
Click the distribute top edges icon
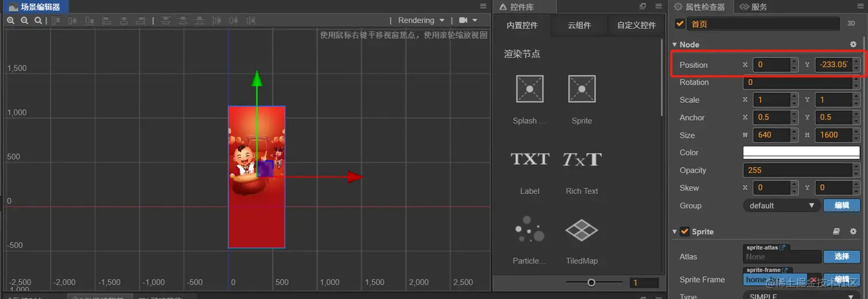coord(166,20)
